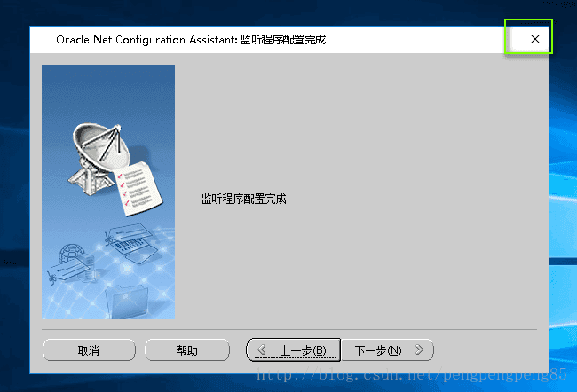This screenshot has height=392, width=577.
Task: Click the 取消 (Cancel) button
Action: pos(89,349)
